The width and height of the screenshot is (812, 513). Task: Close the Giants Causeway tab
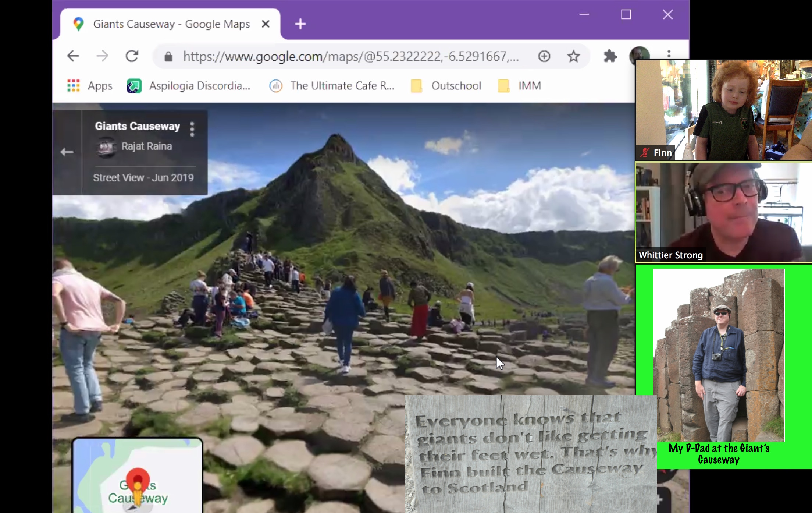(266, 24)
